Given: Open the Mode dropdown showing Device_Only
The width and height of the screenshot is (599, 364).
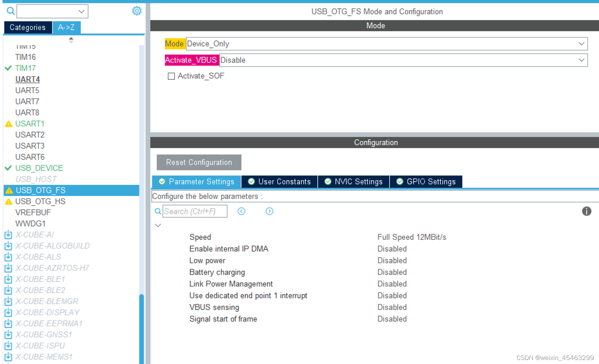Looking at the screenshot, I should point(581,43).
